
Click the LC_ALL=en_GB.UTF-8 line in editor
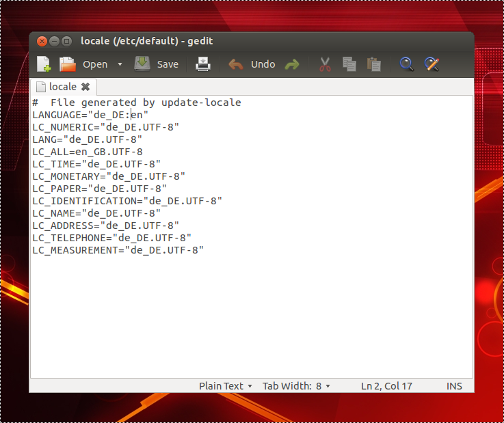click(x=88, y=152)
